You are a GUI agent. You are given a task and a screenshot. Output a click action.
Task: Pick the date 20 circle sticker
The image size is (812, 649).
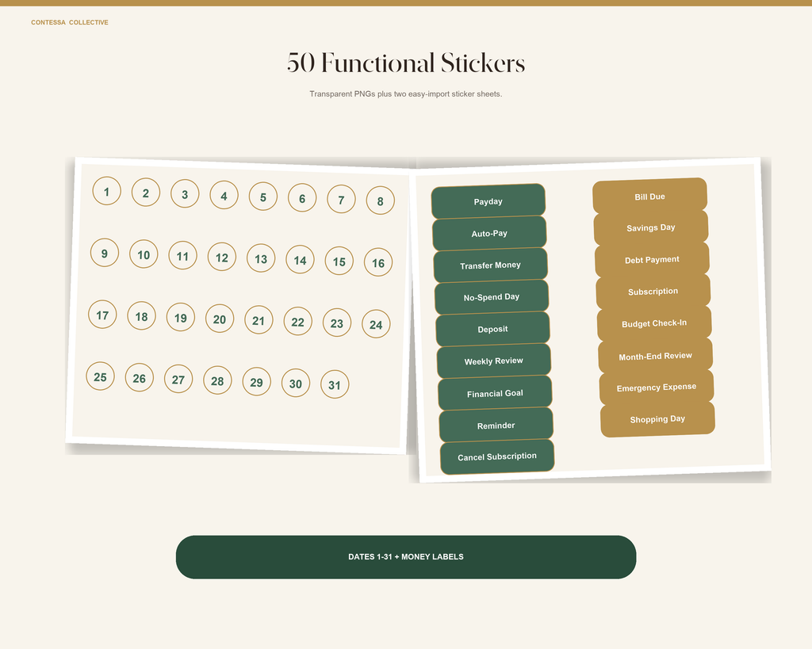[x=220, y=319]
